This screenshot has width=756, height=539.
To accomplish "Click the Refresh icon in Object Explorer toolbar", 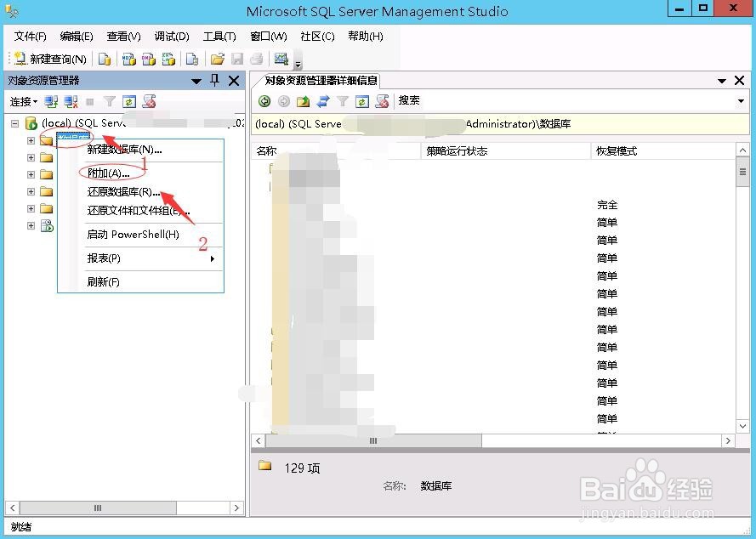I will coord(129,102).
